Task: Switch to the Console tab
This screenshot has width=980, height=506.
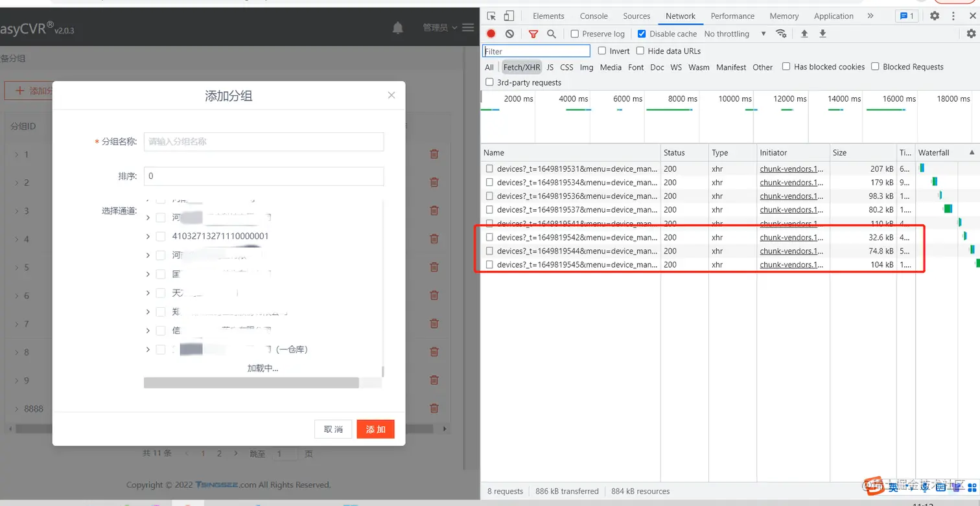Action: coord(594,16)
